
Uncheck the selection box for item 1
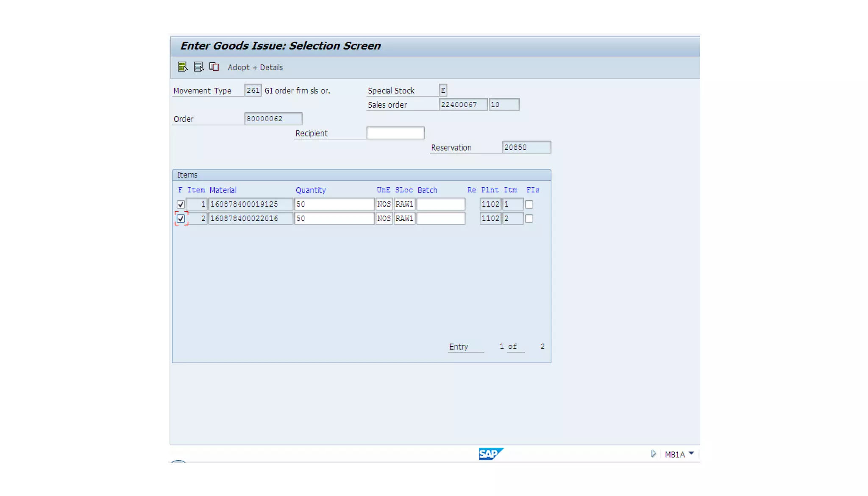[x=181, y=204]
